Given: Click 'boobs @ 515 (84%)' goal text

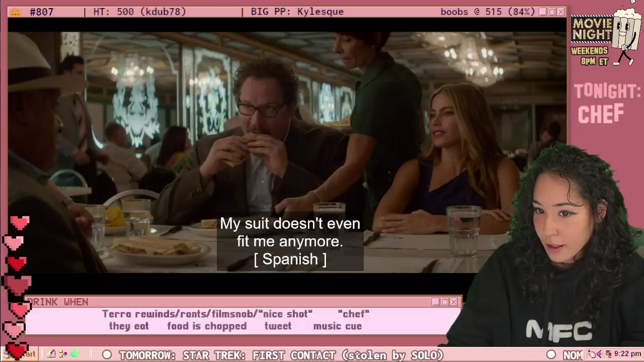Looking at the screenshot, I should coord(488,12).
